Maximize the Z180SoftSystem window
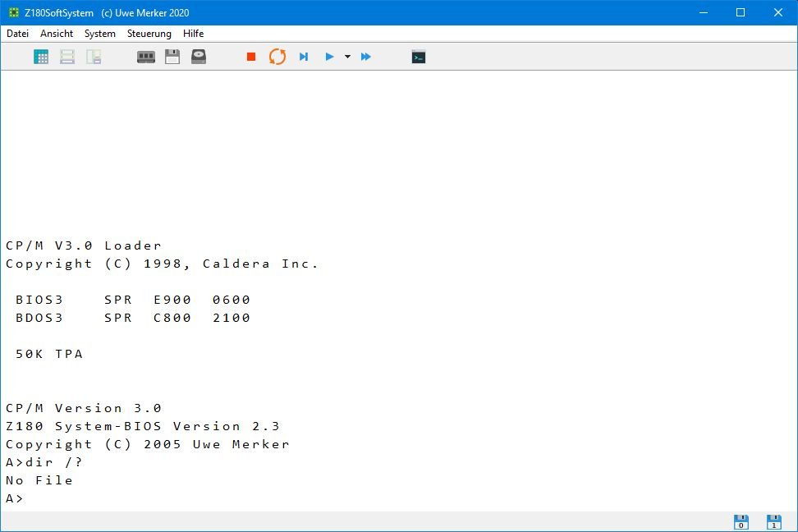 (x=741, y=12)
